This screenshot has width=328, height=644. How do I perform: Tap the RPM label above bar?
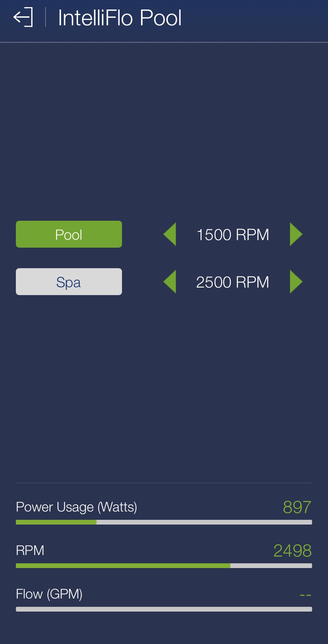click(30, 551)
